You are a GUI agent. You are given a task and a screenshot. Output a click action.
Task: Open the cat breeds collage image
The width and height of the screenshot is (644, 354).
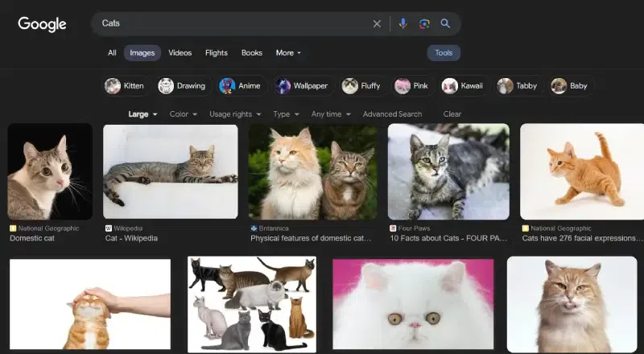[x=252, y=304]
